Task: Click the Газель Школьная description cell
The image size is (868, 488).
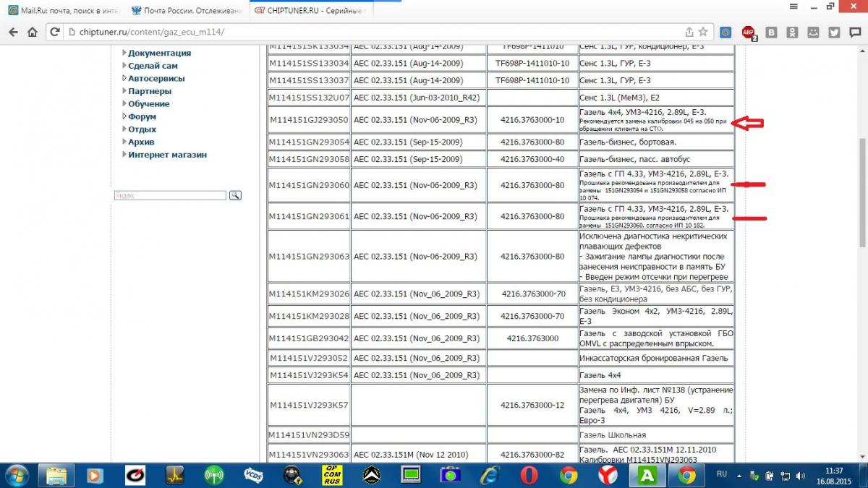Action: pyautogui.click(x=656, y=435)
